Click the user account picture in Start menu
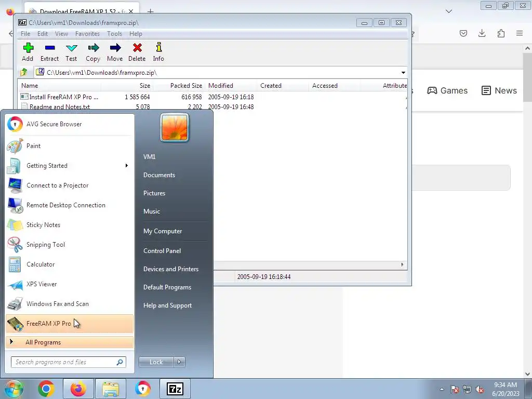This screenshot has width=532, height=399. tap(175, 128)
